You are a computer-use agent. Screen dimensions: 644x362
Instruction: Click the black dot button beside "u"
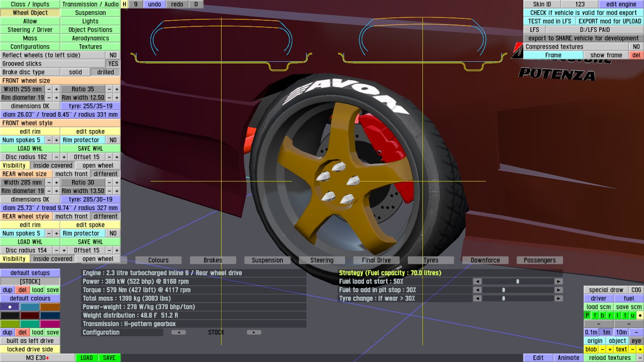640,315
